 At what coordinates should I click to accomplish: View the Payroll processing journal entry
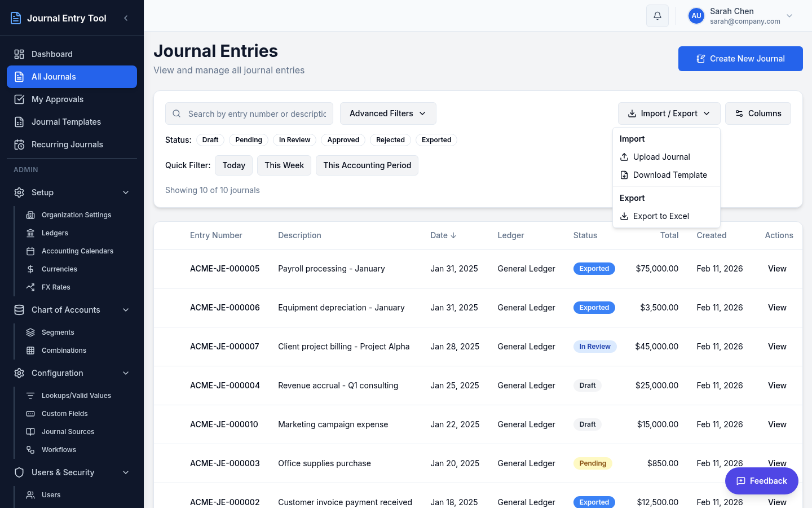click(776, 269)
